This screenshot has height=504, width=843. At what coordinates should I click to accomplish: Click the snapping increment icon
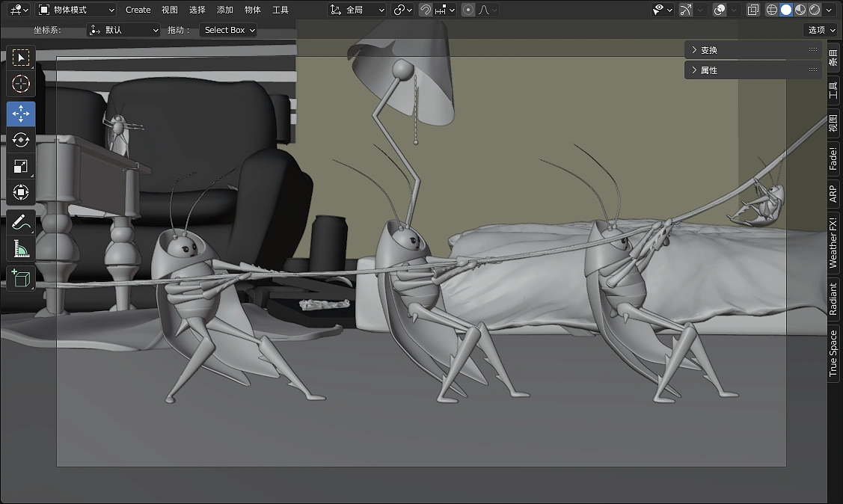click(441, 10)
